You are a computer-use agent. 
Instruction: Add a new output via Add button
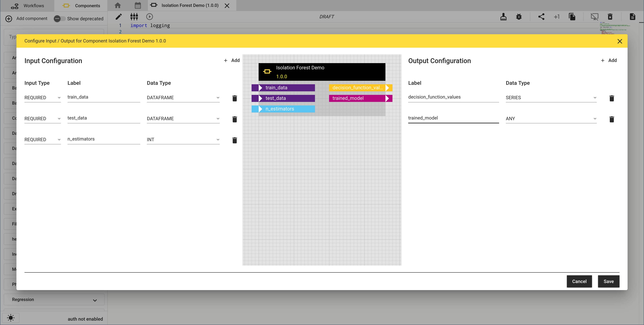coord(609,60)
